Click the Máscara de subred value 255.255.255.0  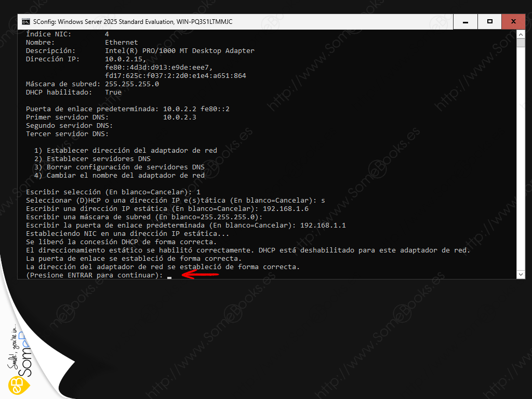(131, 84)
